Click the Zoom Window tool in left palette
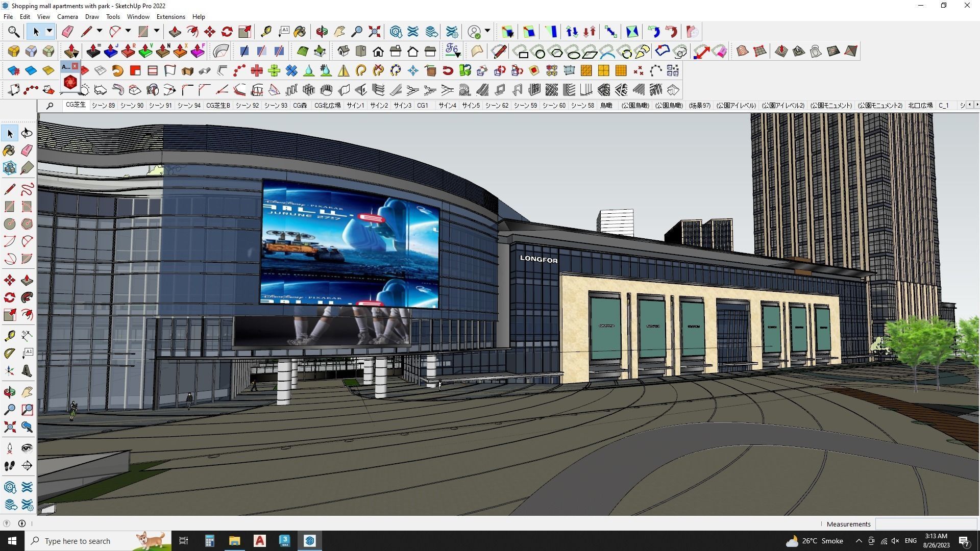Screen dimensions: 980x551 [27, 410]
